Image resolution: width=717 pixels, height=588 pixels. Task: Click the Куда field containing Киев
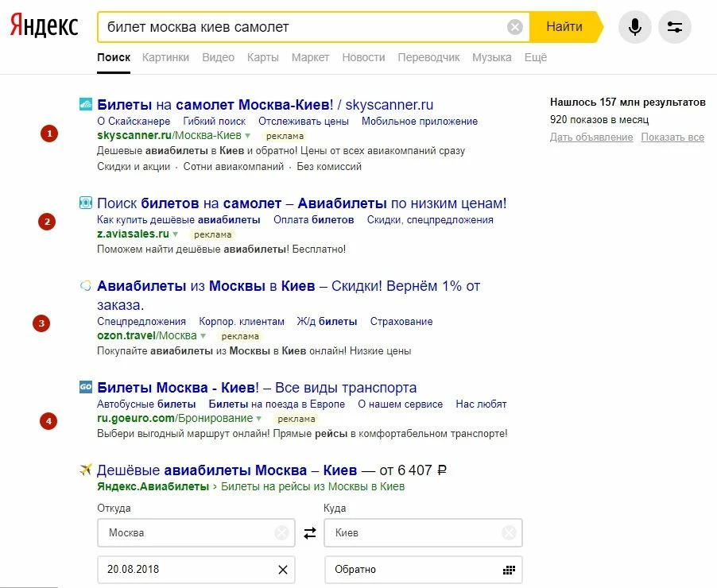point(423,532)
